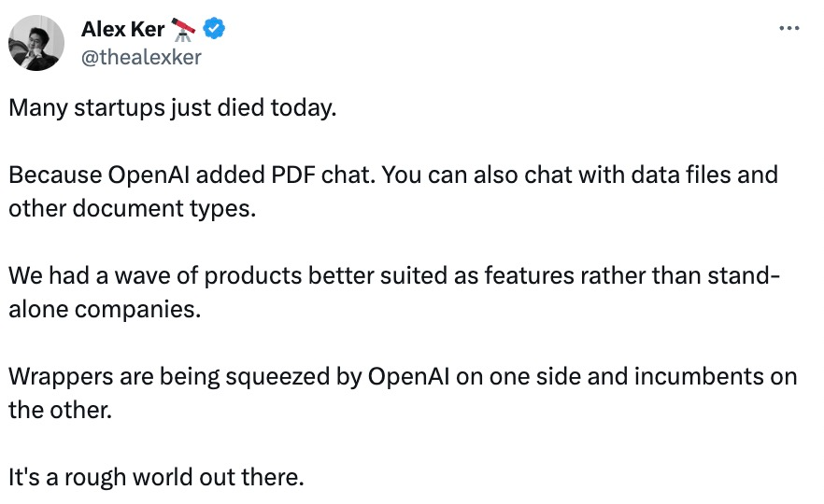Open Alex Ker's profile picture

(36, 43)
